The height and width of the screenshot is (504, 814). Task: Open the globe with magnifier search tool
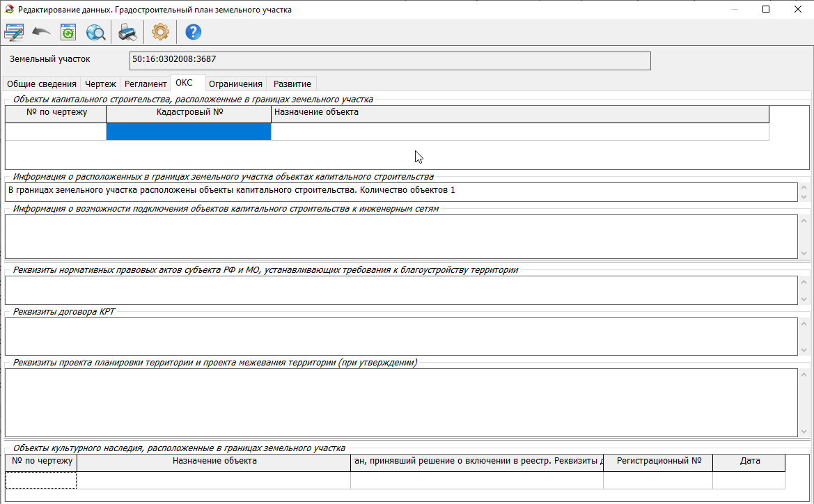(x=95, y=32)
